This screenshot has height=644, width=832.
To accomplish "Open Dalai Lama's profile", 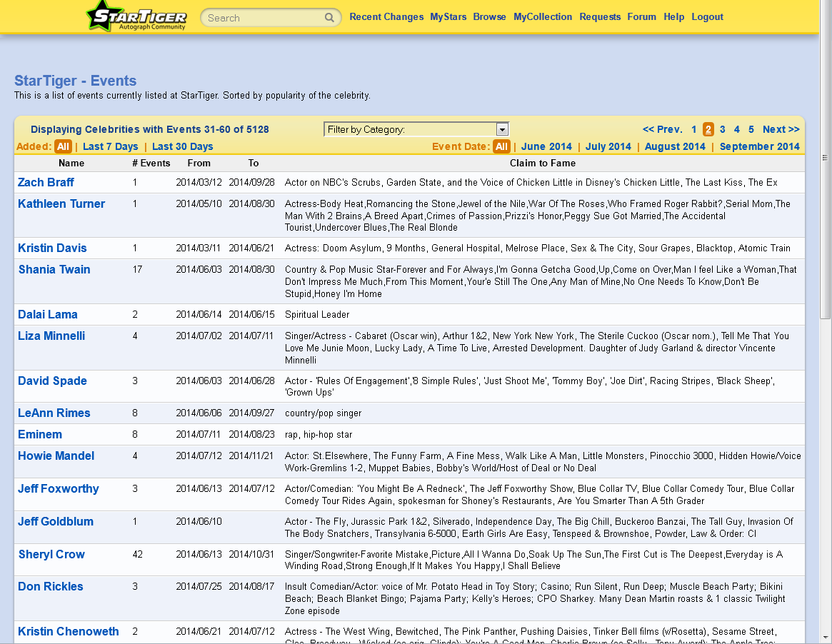I will click(x=48, y=314).
